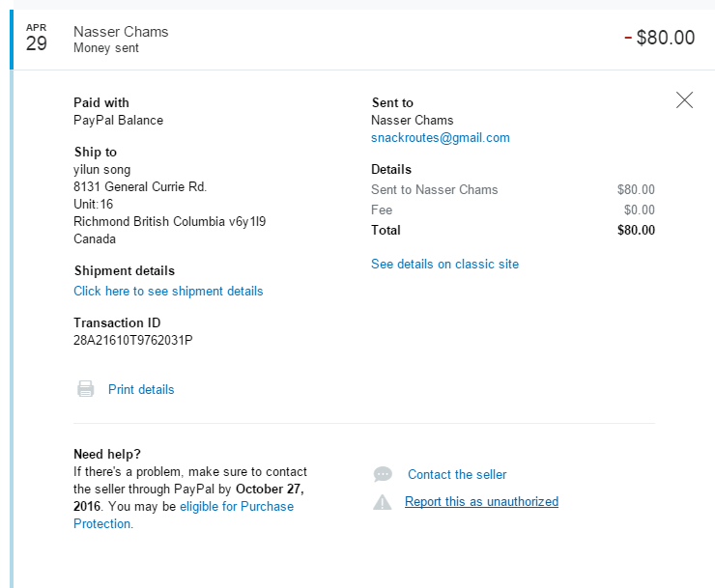Select the transaction ID 28A21610T9762031P
Viewport: 715px width, 588px height.
click(x=133, y=340)
